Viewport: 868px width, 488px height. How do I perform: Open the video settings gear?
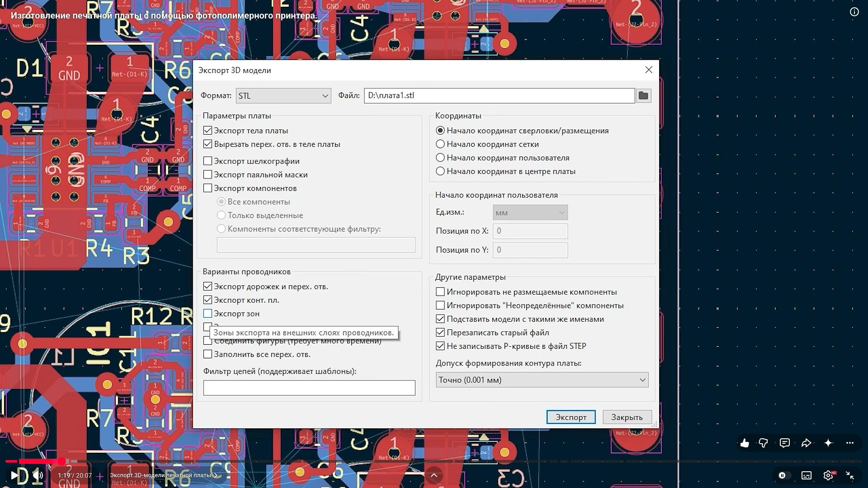(828, 475)
